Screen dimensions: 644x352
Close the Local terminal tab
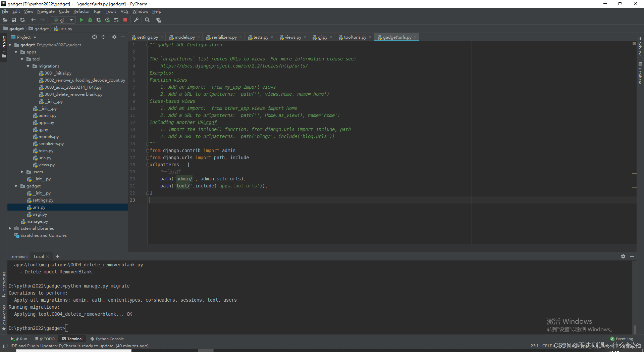[x=48, y=257]
